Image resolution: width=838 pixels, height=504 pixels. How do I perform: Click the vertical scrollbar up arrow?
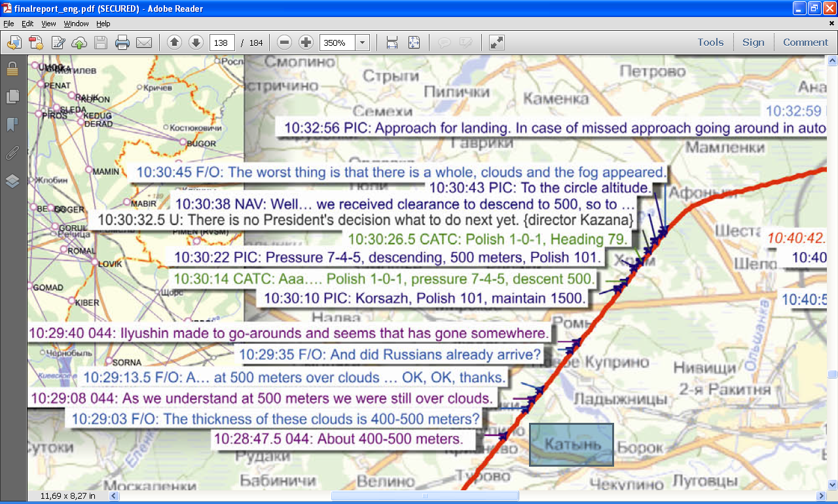pyautogui.click(x=832, y=61)
